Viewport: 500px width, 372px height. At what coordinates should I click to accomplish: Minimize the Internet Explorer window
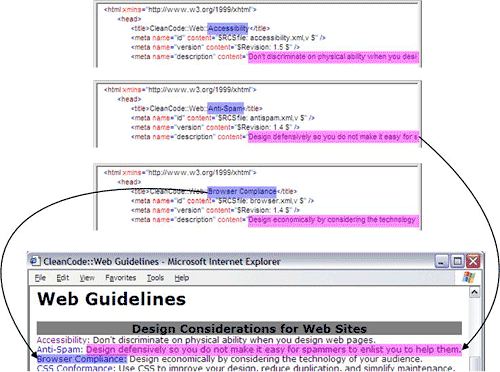pos(442,261)
